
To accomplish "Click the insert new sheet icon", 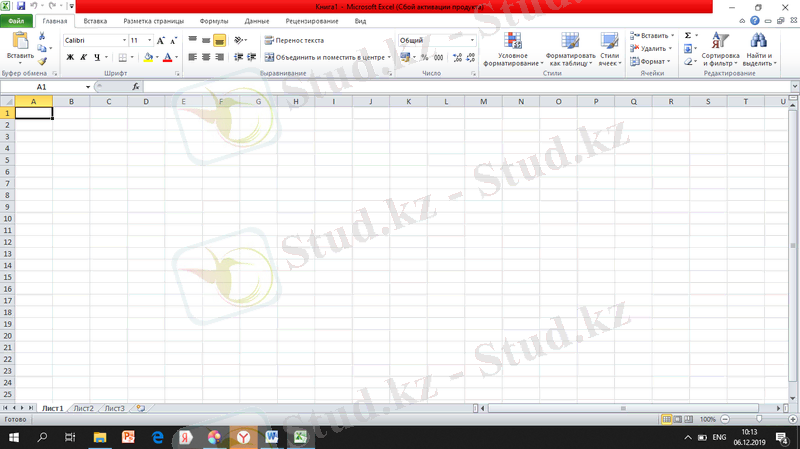I will pos(141,408).
